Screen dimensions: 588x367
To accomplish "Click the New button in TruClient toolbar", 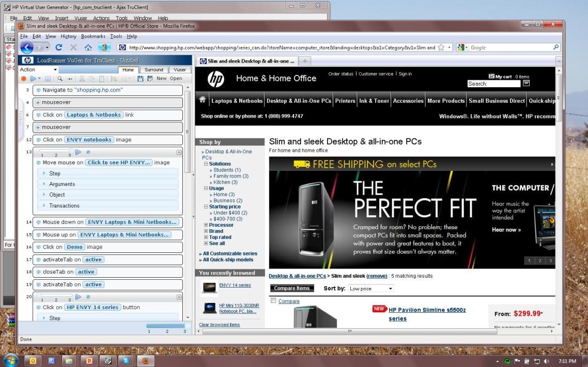I will [x=162, y=78].
